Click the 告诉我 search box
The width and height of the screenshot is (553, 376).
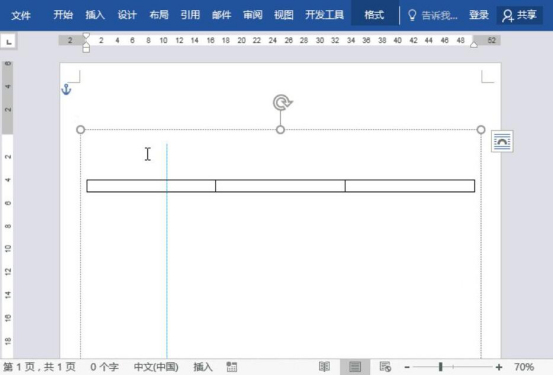tap(432, 15)
